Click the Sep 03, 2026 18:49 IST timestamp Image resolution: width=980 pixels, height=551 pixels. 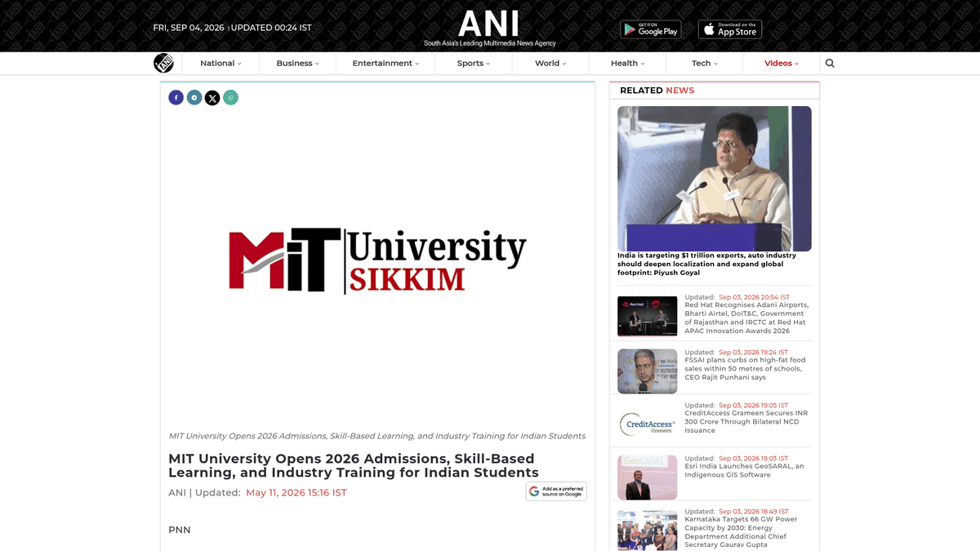[x=753, y=512]
